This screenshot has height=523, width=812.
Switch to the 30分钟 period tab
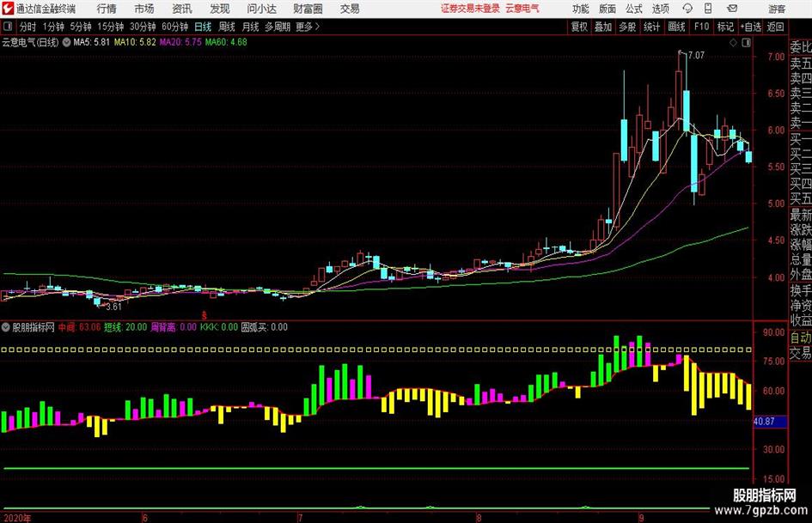(143, 27)
